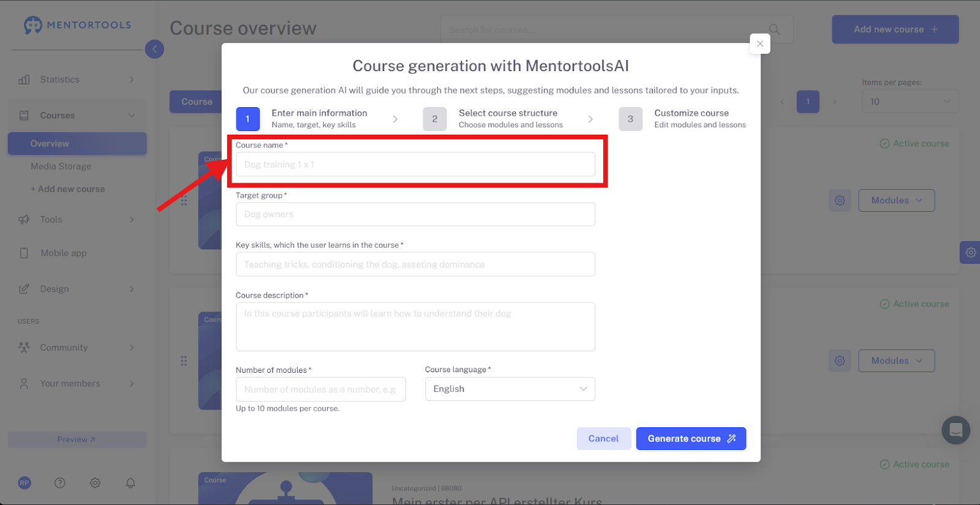Go to the next page arrow
The height and width of the screenshot is (505, 980).
[834, 102]
